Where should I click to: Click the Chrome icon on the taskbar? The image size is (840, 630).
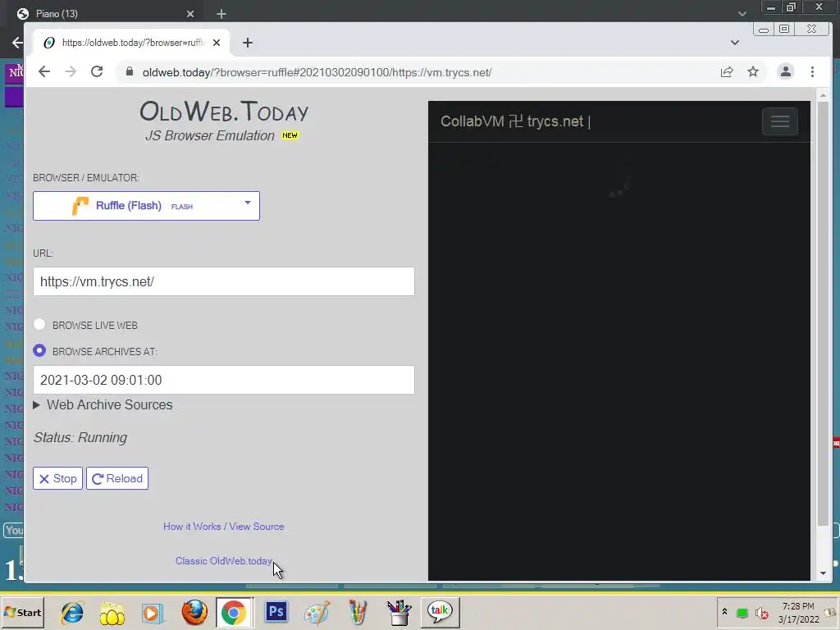[x=234, y=612]
